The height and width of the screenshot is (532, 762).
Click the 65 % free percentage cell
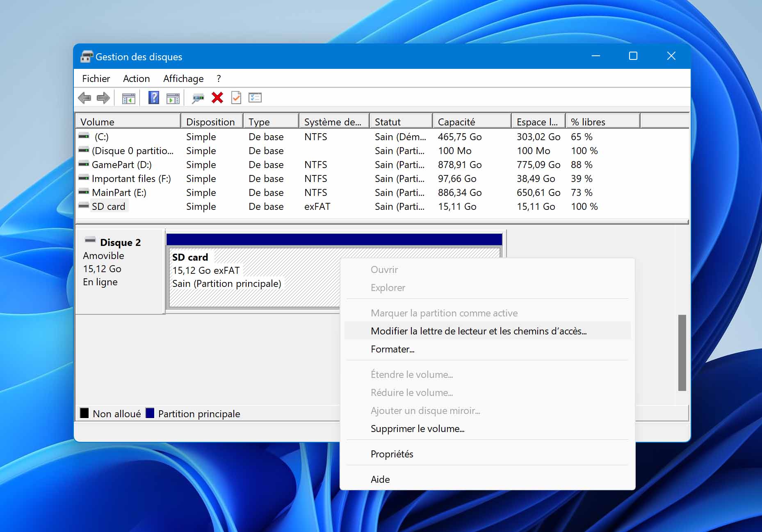(582, 136)
